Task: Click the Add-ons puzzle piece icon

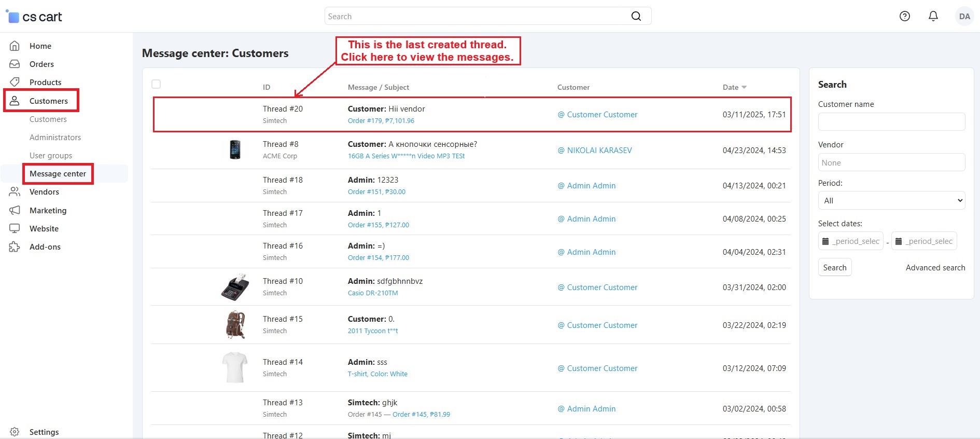Action: (x=15, y=247)
